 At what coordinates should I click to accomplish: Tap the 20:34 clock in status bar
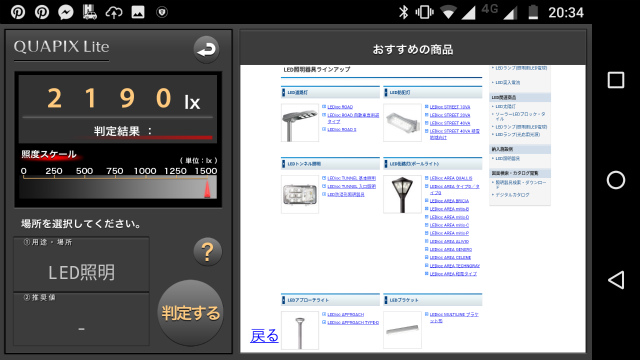click(566, 13)
